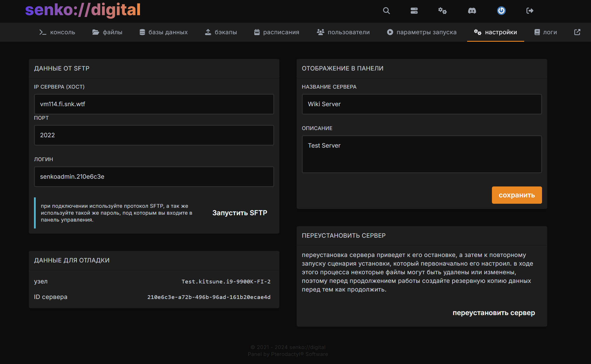This screenshot has height=364, width=591.
Task: Switch to the бэкапы tab
Action: [x=221, y=32]
